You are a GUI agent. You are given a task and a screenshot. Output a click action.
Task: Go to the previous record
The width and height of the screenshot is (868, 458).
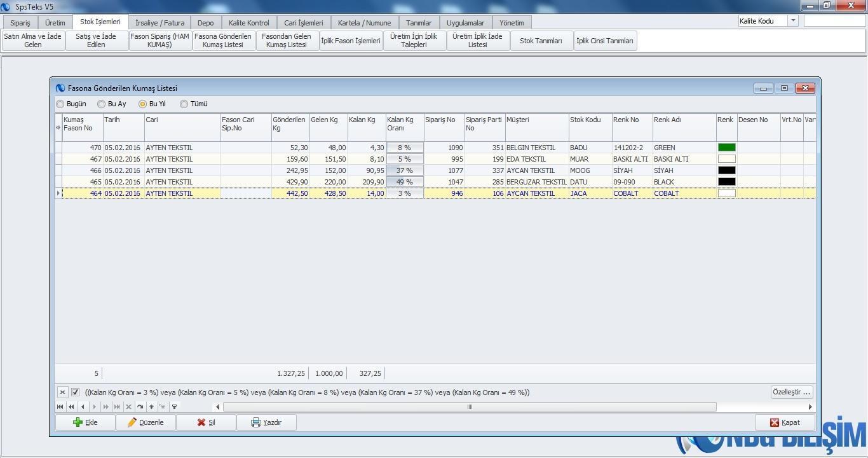coord(83,406)
